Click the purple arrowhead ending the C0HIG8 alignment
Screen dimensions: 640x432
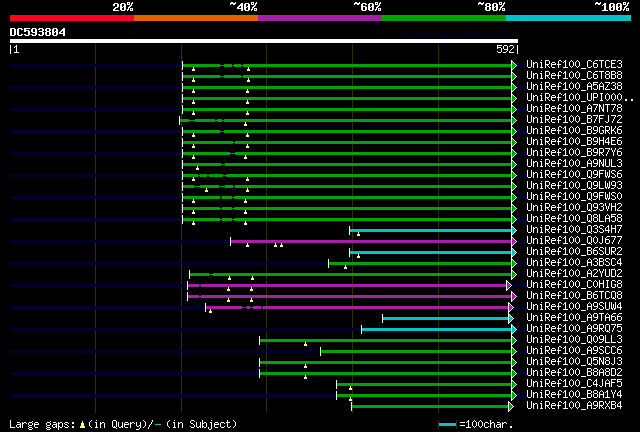(x=509, y=285)
